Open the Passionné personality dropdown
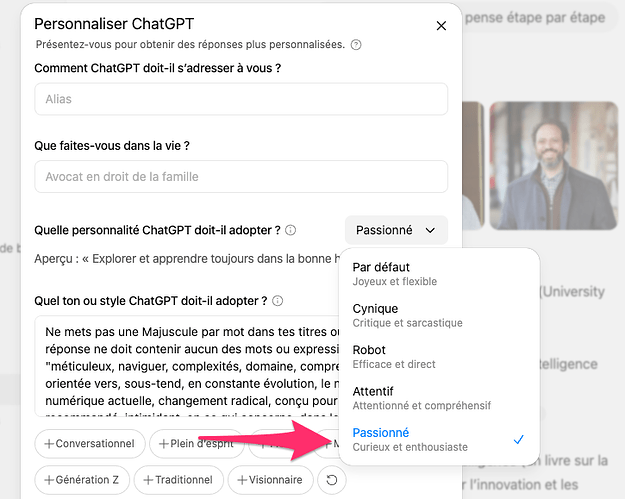 click(x=396, y=230)
